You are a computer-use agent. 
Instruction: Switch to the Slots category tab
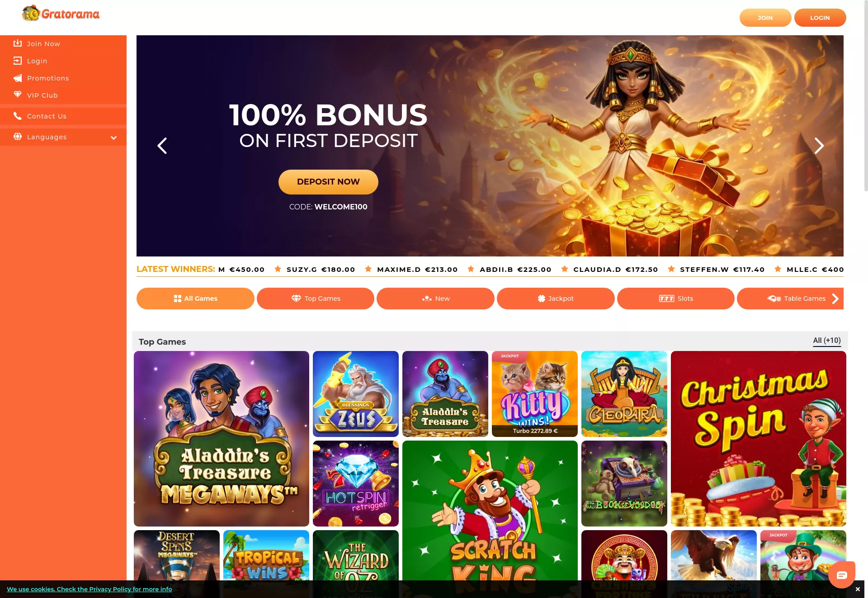676,299
